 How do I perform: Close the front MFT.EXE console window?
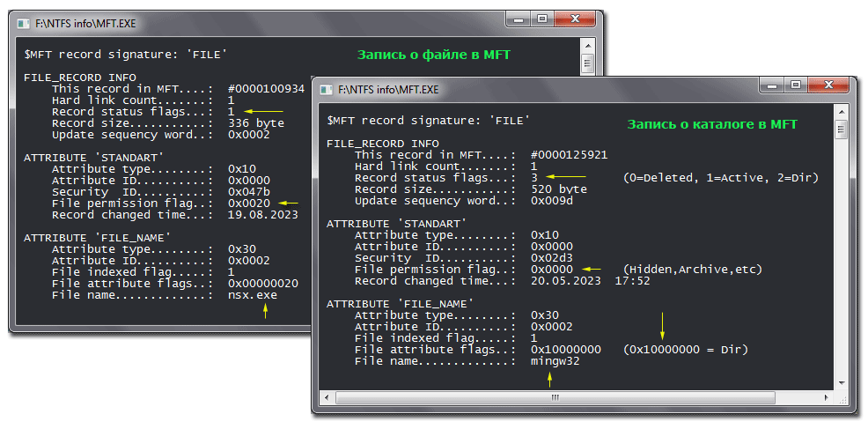828,85
